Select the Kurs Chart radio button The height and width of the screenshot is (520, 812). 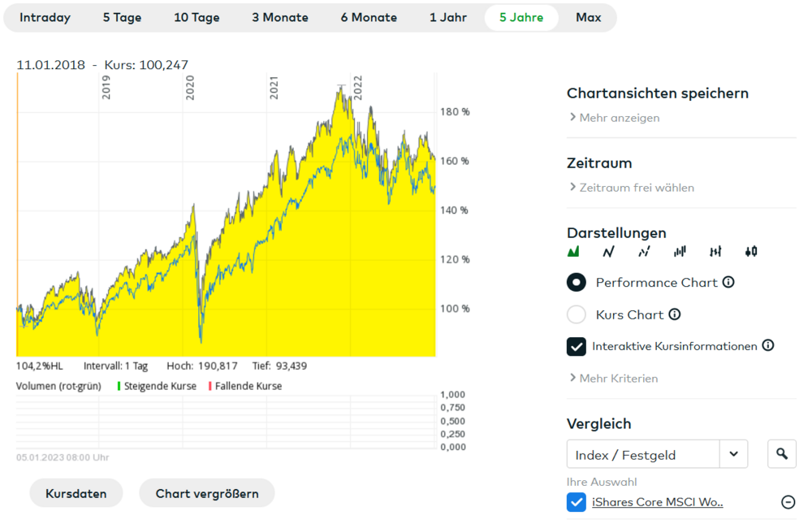577,314
